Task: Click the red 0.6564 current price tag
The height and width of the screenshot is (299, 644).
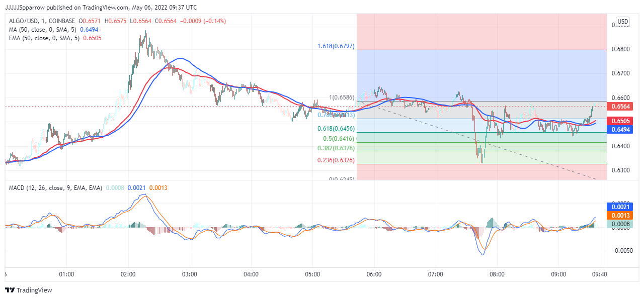Action: pyautogui.click(x=620, y=106)
